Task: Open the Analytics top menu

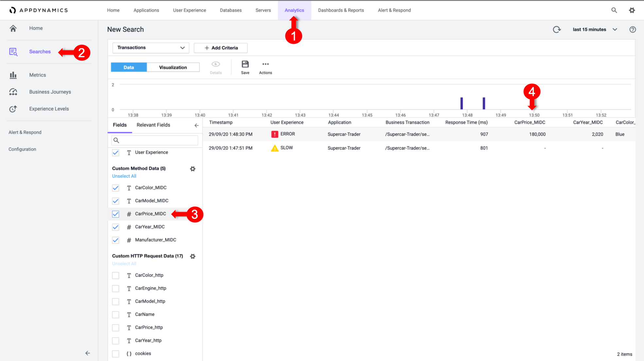Action: (x=294, y=10)
